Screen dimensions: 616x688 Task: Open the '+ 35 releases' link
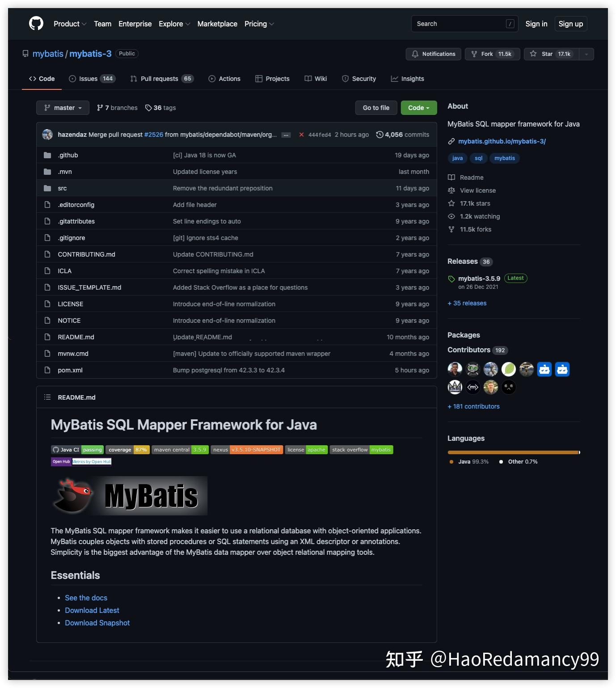coord(467,303)
